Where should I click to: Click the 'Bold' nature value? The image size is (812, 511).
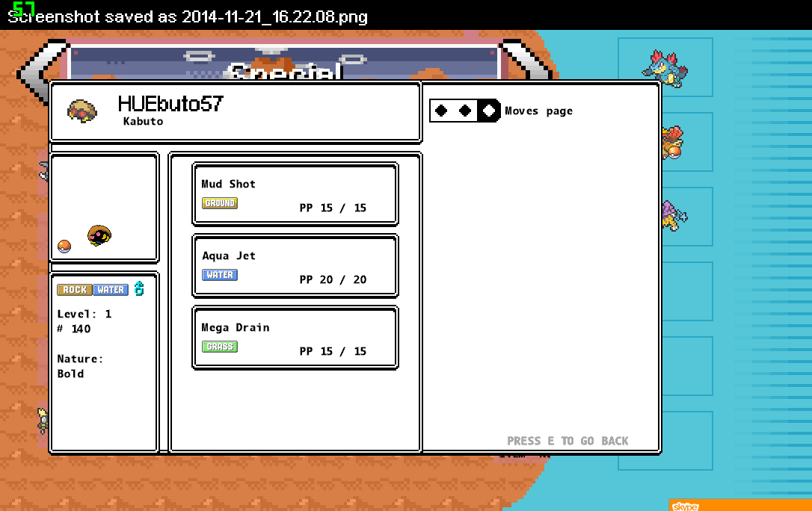(x=70, y=374)
